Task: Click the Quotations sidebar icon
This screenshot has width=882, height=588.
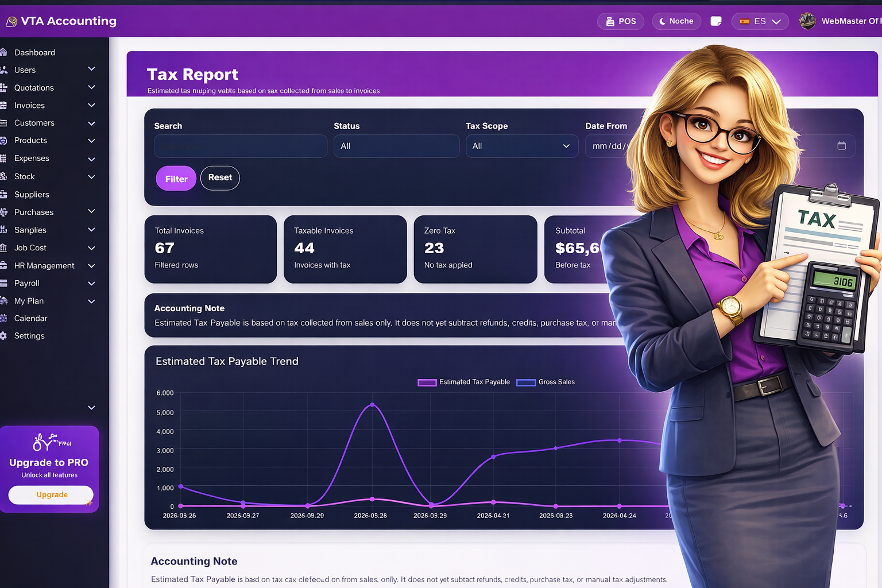Action: click(3, 88)
